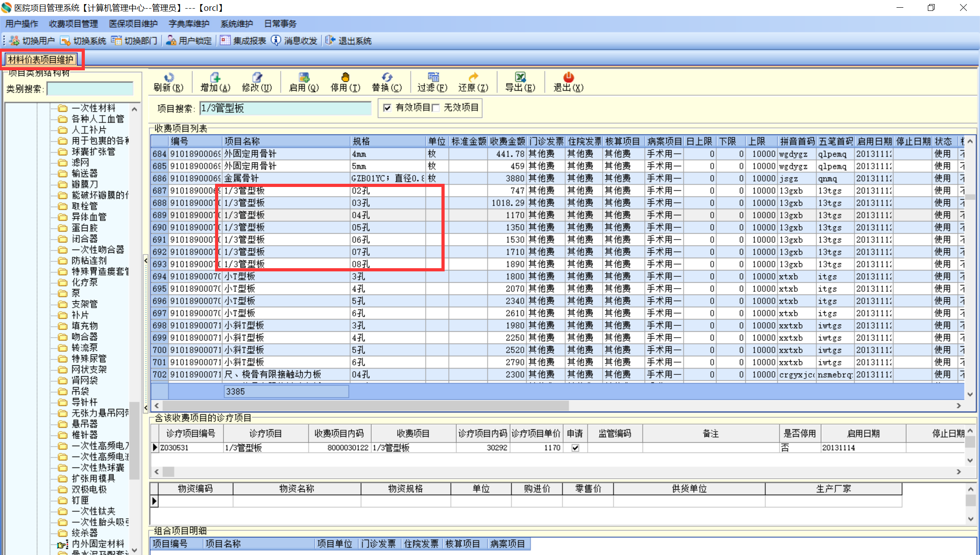Click the 启用(Q) enable icon
The image size is (980, 555).
pyautogui.click(x=304, y=78)
